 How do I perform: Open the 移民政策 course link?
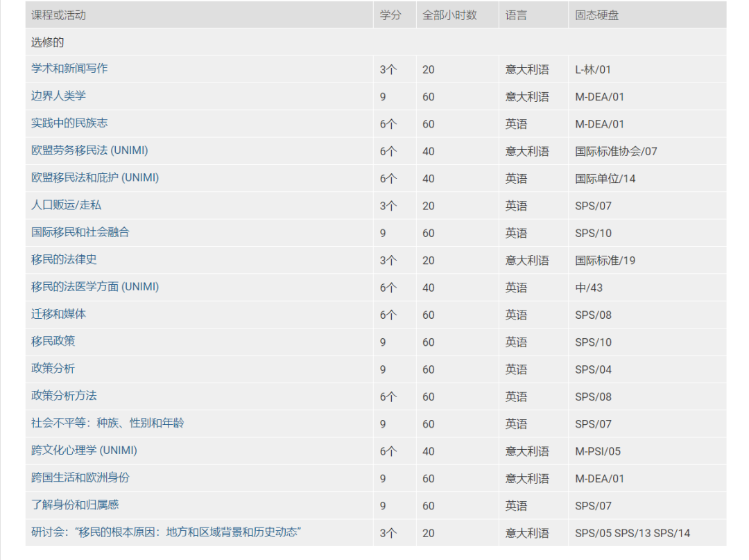(53, 342)
